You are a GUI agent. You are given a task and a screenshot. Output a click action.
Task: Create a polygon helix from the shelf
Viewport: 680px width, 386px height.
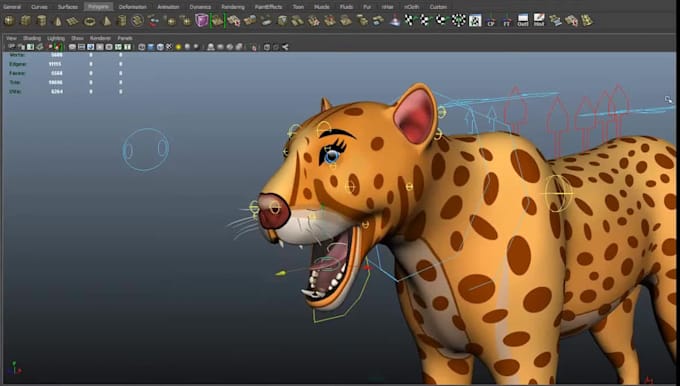point(137,20)
